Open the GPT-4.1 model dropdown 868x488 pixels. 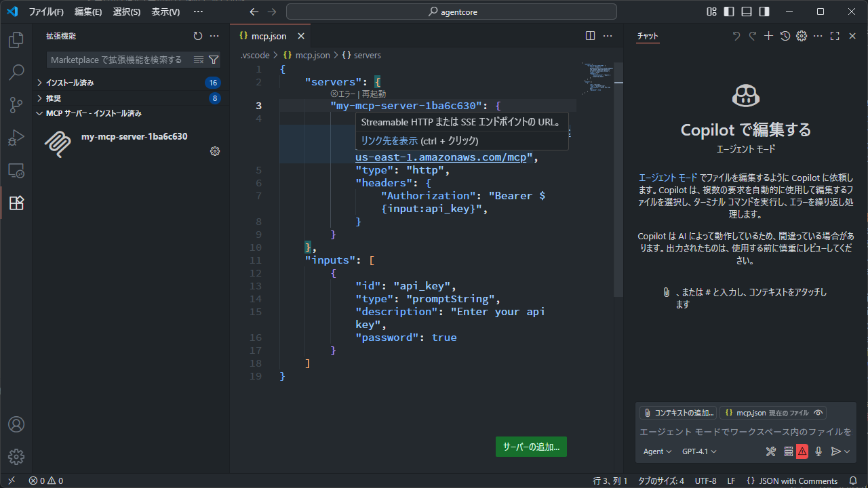(699, 451)
